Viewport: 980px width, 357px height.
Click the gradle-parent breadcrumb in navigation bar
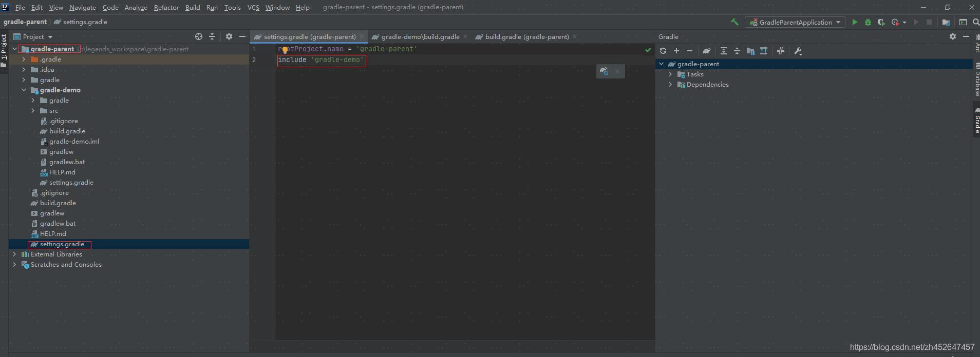click(25, 22)
